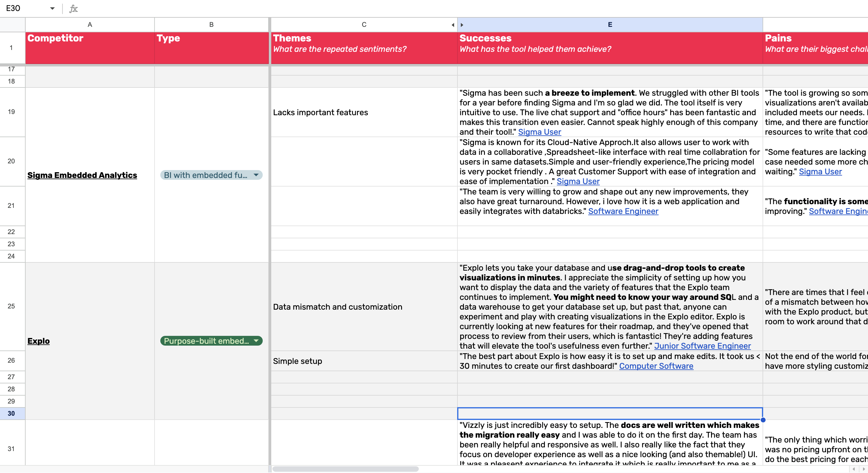Select column B header
868x473 pixels.
pyautogui.click(x=211, y=25)
